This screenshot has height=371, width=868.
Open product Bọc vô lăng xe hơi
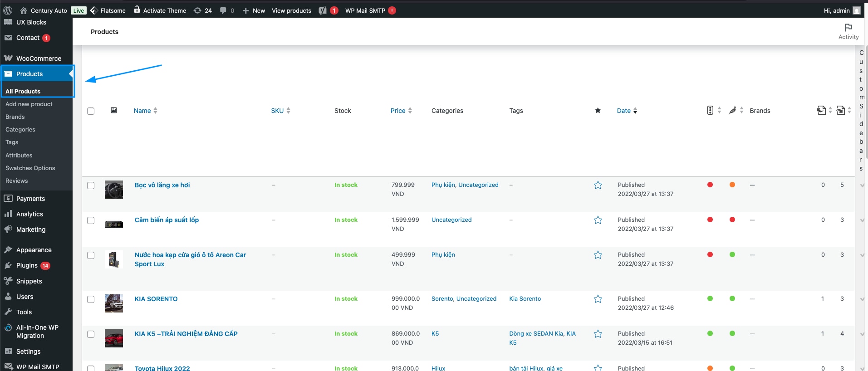pyautogui.click(x=162, y=185)
